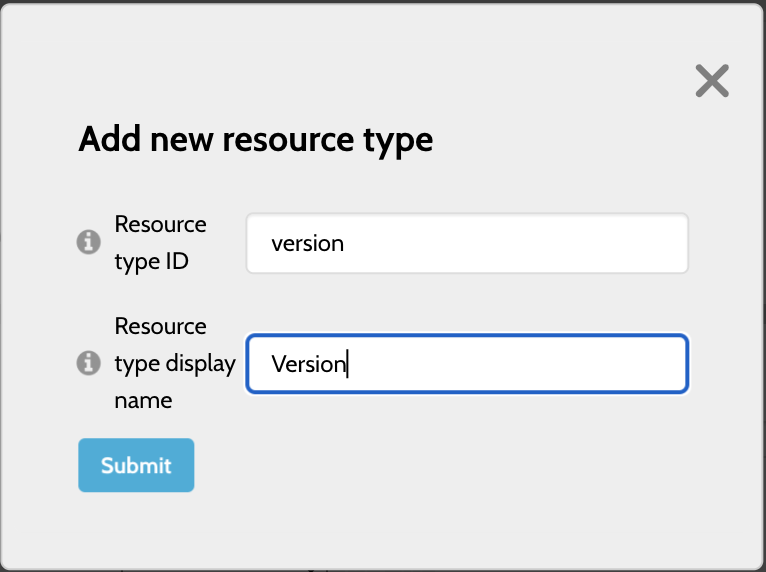This screenshot has width=766, height=572.
Task: Submit the new resource type form
Action: click(x=136, y=465)
